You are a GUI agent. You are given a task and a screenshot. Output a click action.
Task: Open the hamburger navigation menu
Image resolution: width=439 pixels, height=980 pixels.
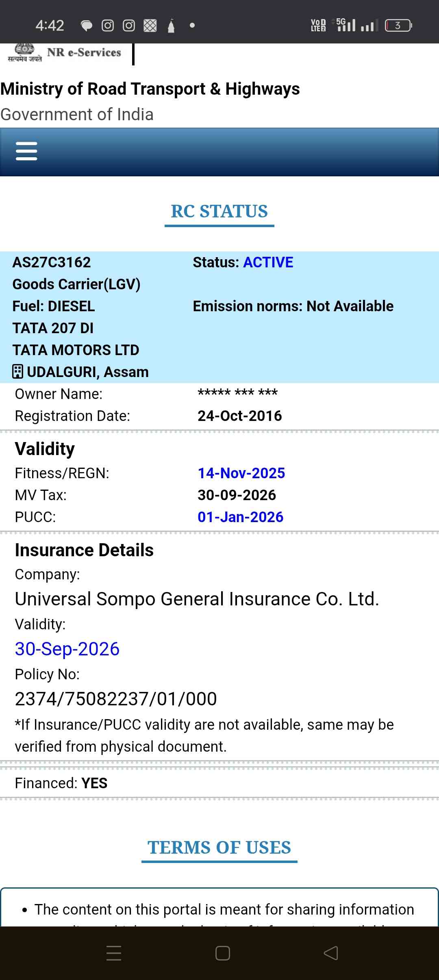[x=26, y=151]
